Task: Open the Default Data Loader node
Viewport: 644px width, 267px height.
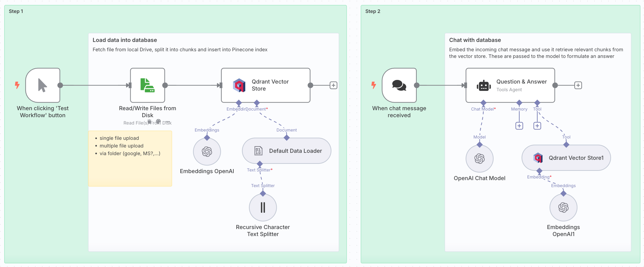Action: click(x=287, y=151)
